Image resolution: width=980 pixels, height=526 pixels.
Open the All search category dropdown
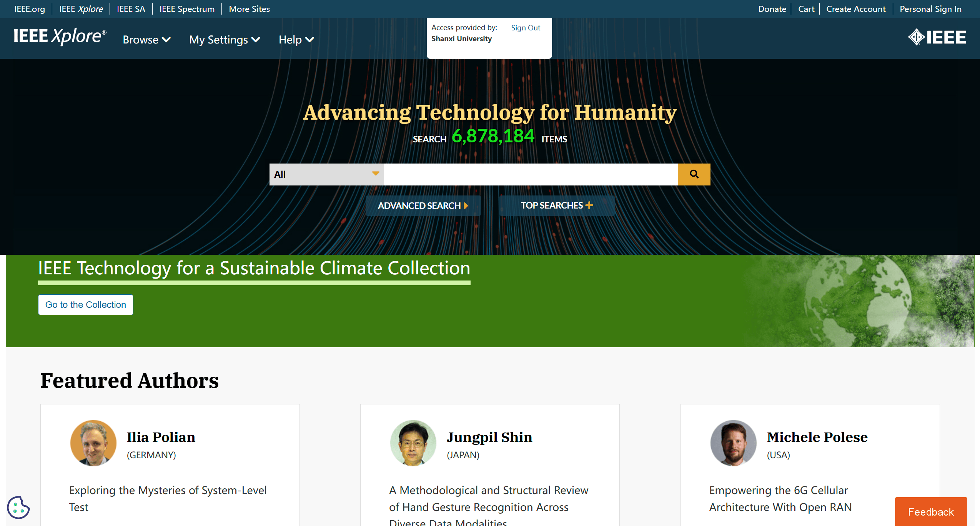326,174
